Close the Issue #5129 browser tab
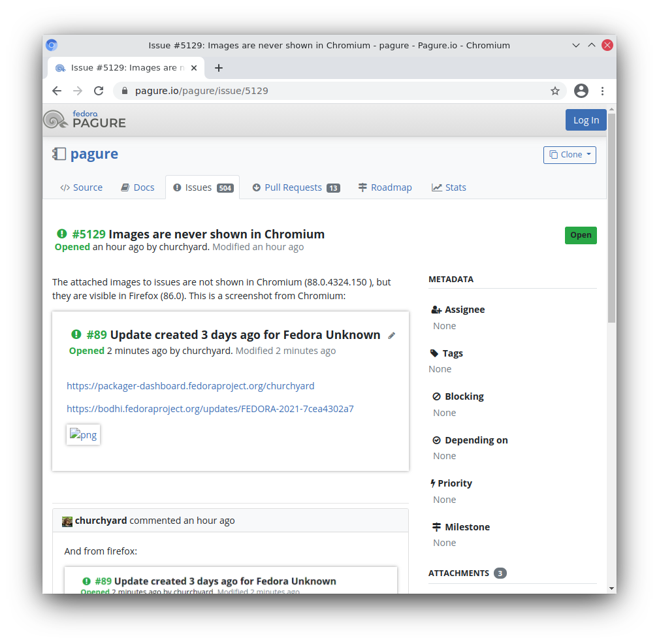 pos(194,68)
